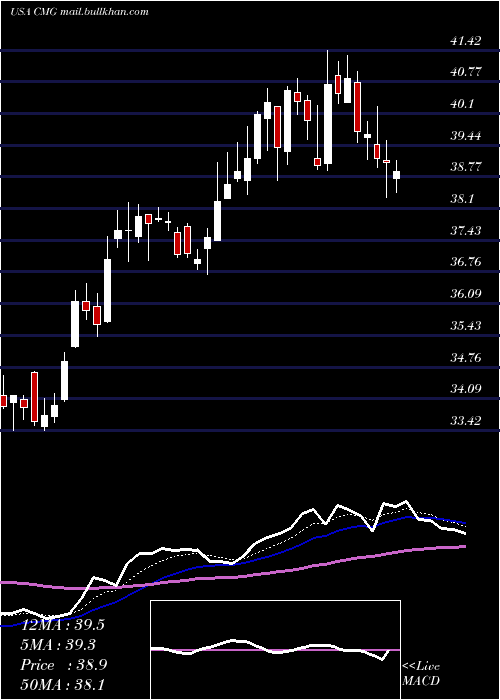This screenshot has width=500, height=700.
Task: Click the 40.77 price axis label
Action: click(466, 72)
